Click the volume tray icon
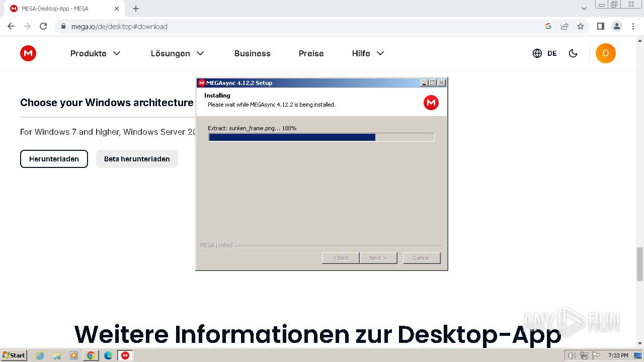The image size is (644, 362). [x=572, y=355]
